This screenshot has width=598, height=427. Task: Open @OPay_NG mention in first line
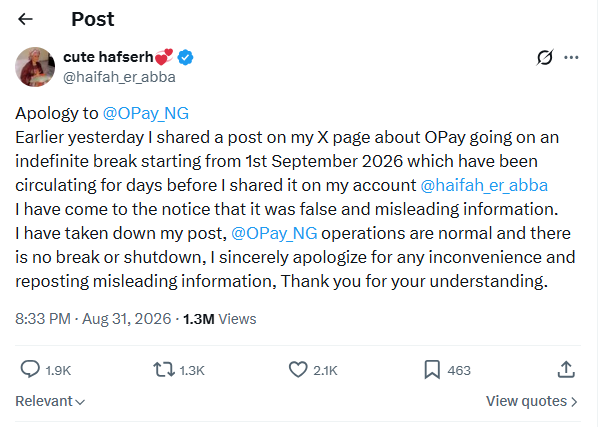point(146,114)
